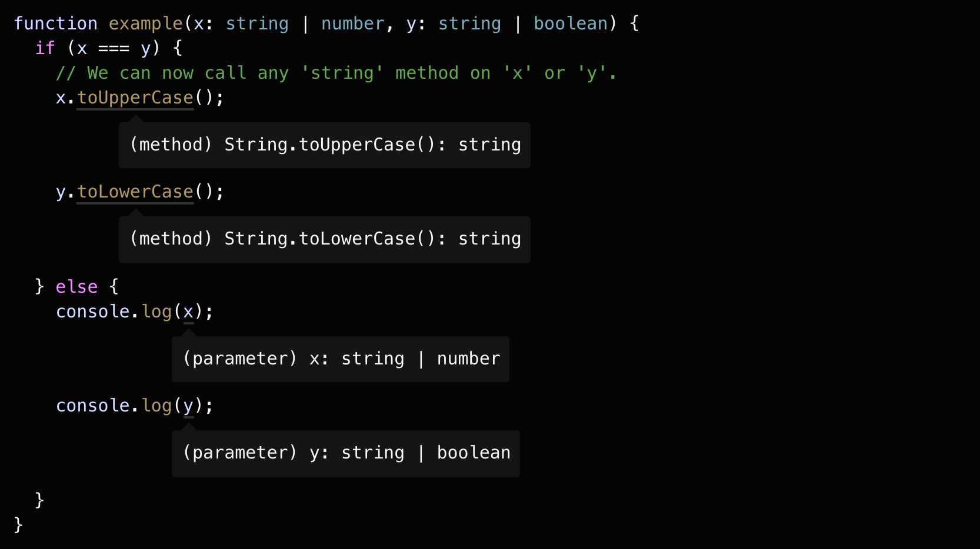This screenshot has width=980, height=549.
Task: Click the x argument in console.log(x)
Action: click(188, 312)
